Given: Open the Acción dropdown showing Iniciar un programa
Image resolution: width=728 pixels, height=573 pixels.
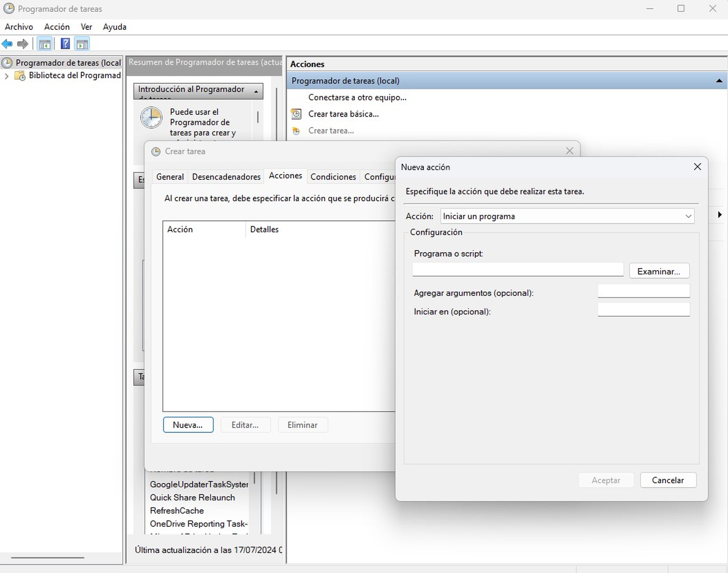Looking at the screenshot, I should tap(567, 216).
